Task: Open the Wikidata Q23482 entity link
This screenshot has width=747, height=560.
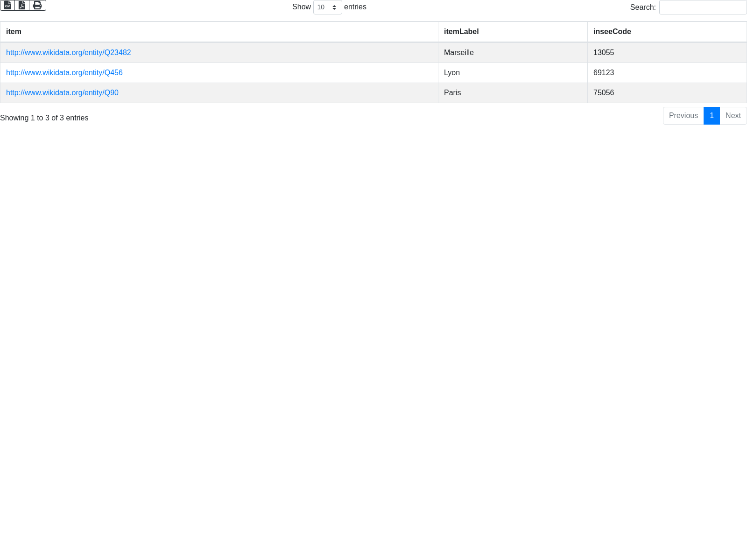Action: pos(69,53)
